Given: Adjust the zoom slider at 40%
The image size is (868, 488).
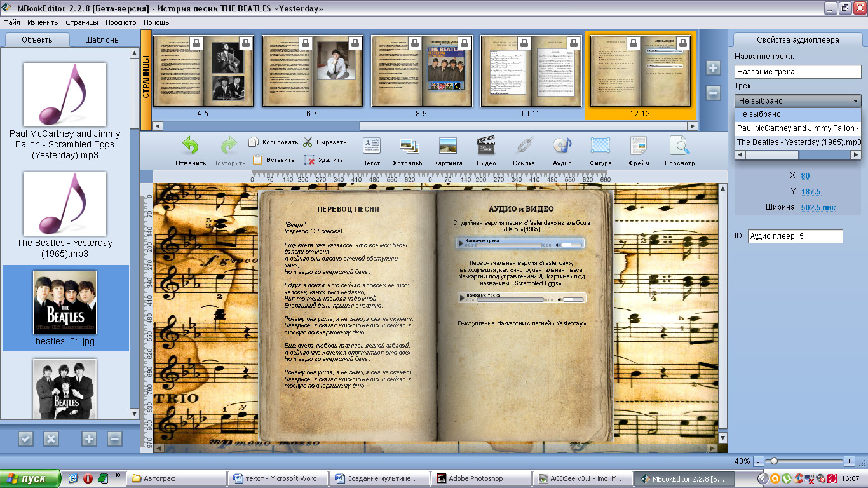Looking at the screenshot, I should [773, 461].
